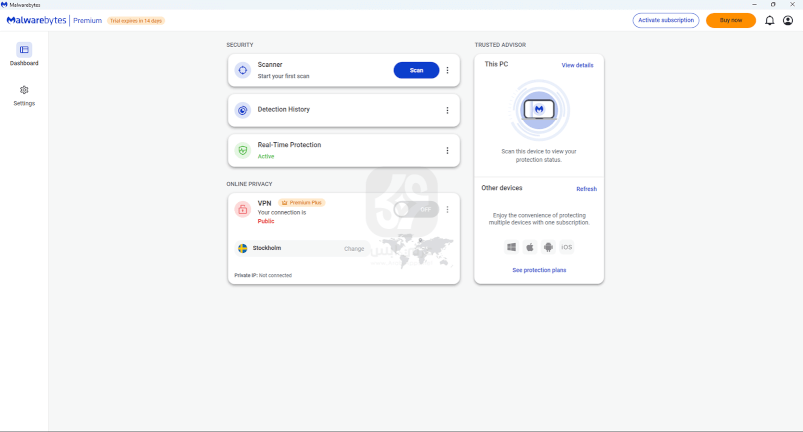Click the Malwarebytes logo in the header
The image size is (803, 432).
point(36,20)
